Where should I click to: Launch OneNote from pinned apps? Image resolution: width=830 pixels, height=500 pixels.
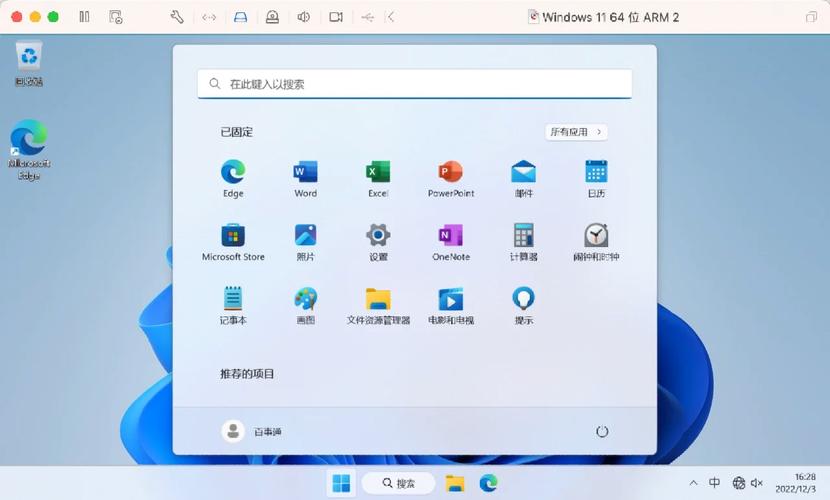pyautogui.click(x=451, y=242)
